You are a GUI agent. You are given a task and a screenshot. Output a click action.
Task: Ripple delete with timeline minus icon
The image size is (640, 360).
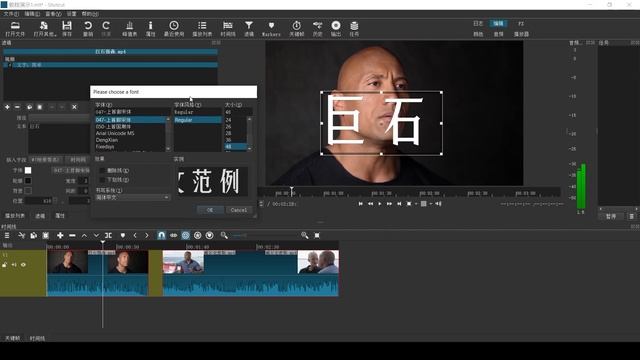point(72,236)
